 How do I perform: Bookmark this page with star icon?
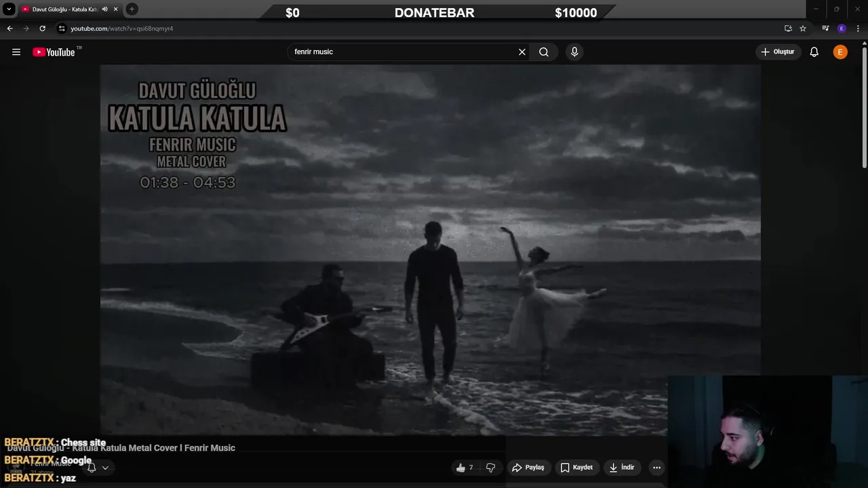[803, 28]
